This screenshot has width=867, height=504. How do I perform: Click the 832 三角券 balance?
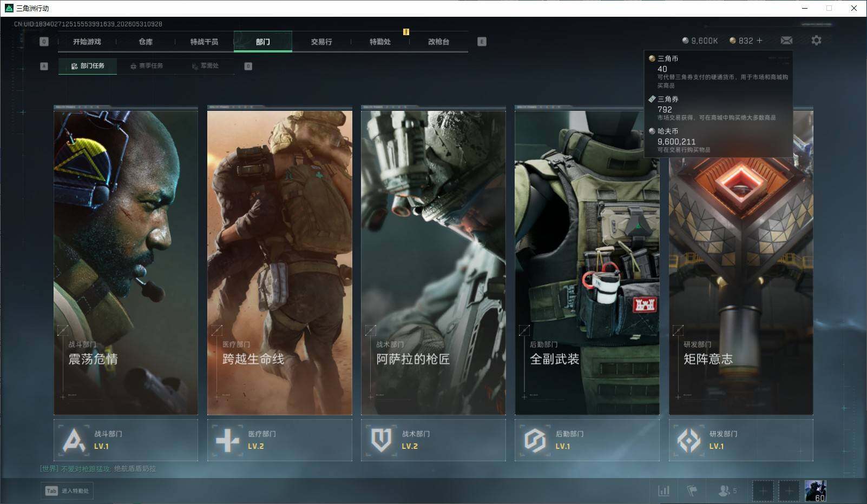click(x=741, y=41)
